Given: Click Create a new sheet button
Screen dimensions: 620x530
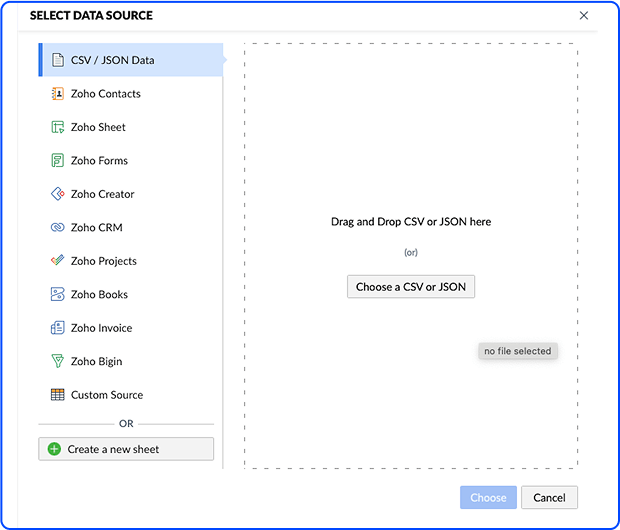Looking at the screenshot, I should 126,449.
